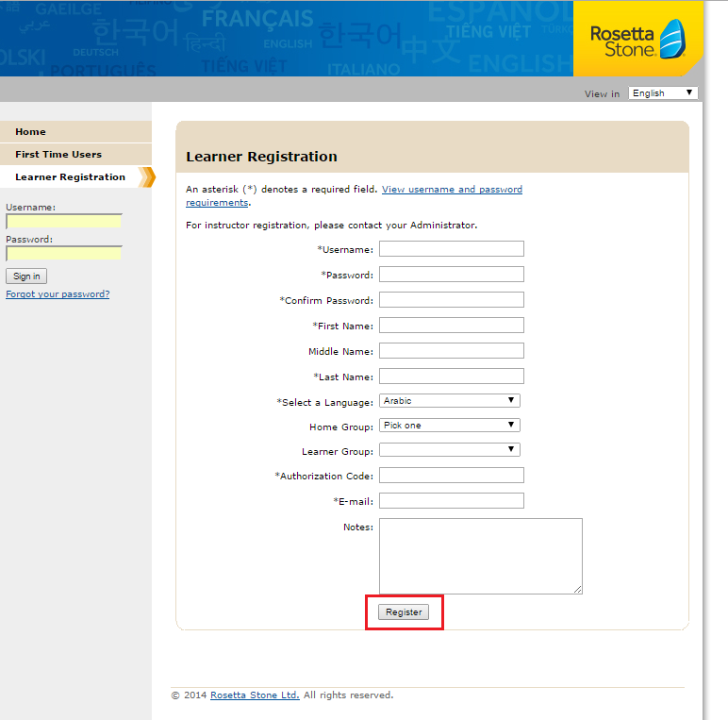Open the View in language dropdown

click(664, 93)
